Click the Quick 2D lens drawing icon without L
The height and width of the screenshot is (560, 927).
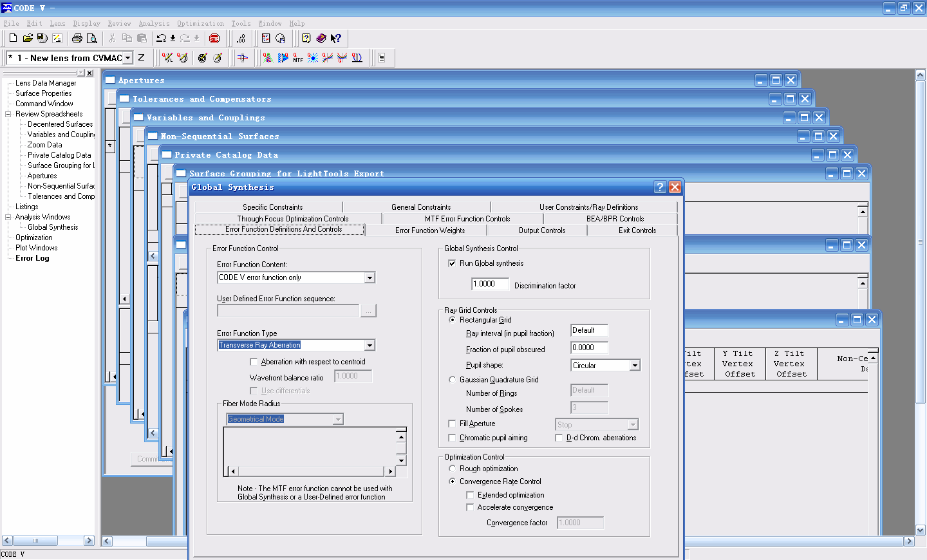point(183,57)
